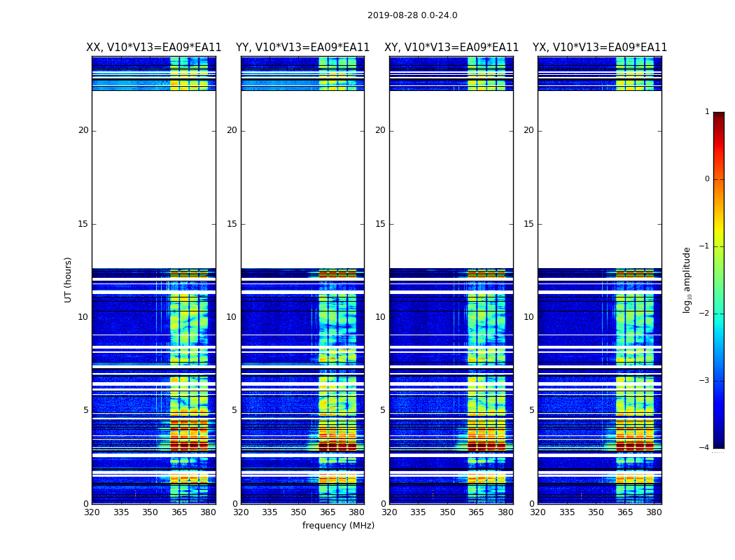Click the colorbar tick label 0

coord(706,179)
